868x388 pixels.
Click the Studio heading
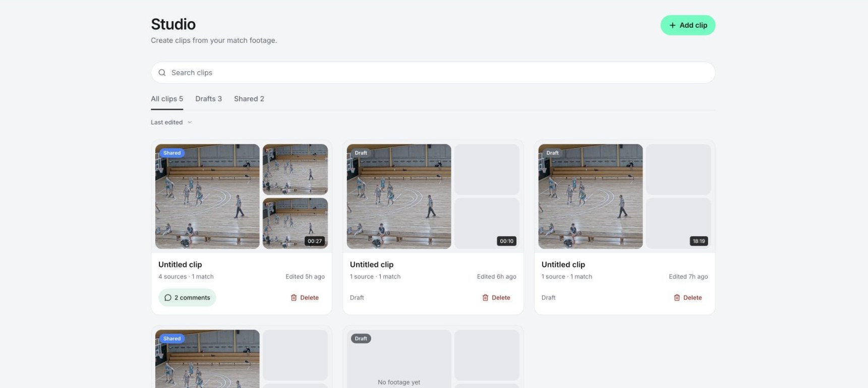click(x=173, y=24)
